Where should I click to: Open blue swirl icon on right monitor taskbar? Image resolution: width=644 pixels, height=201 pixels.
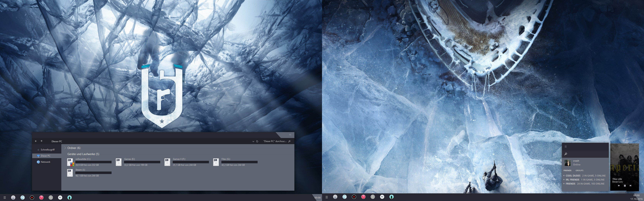point(344,197)
